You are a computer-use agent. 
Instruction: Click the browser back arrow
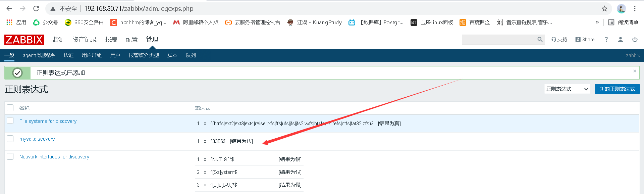9,8
